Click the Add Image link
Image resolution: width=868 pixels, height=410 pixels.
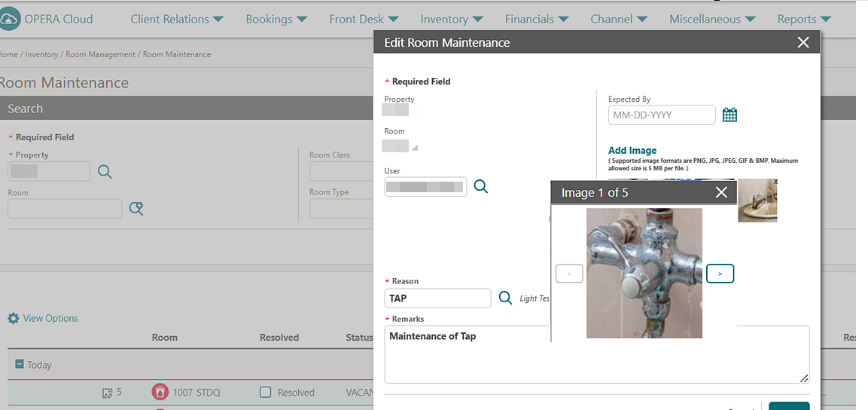click(632, 150)
